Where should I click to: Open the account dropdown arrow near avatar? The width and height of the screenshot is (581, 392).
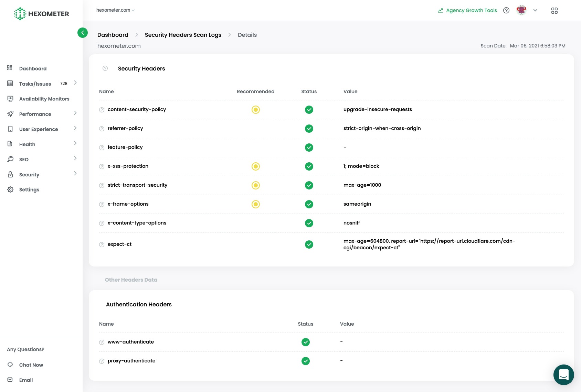(535, 10)
